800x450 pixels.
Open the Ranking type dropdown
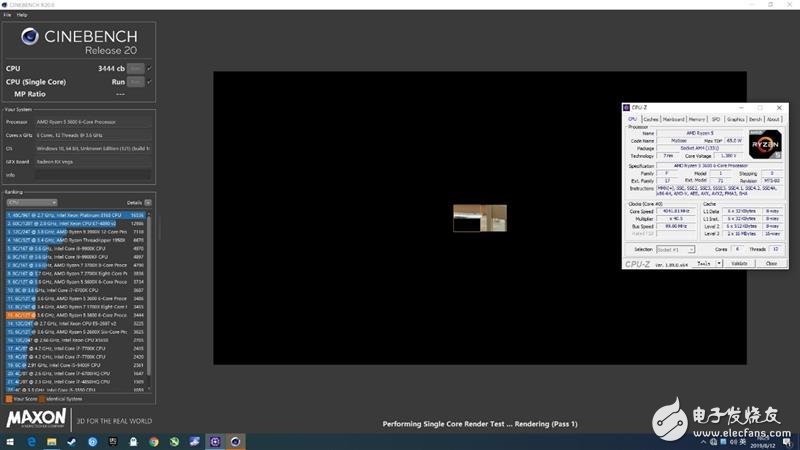tap(32, 203)
